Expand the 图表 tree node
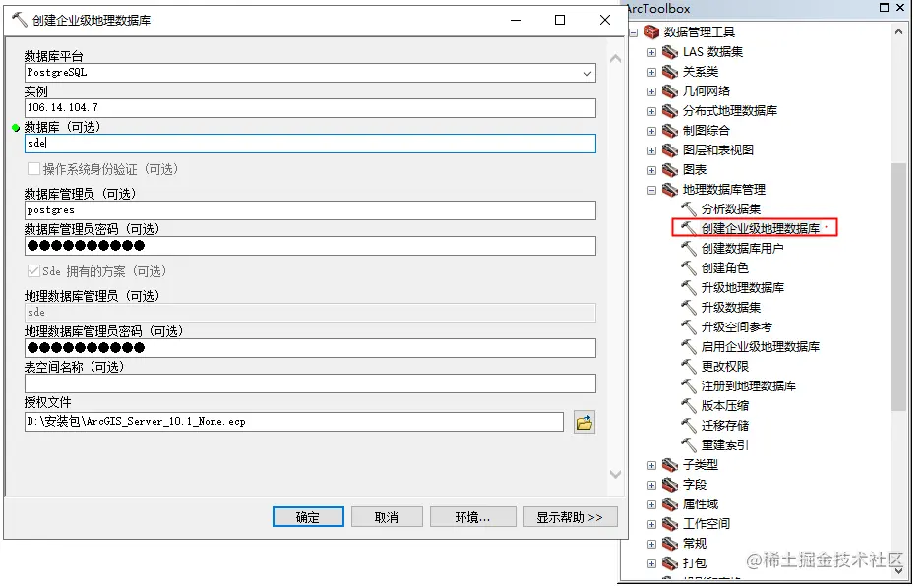Image resolution: width=922 pixels, height=588 pixels. tap(651, 170)
